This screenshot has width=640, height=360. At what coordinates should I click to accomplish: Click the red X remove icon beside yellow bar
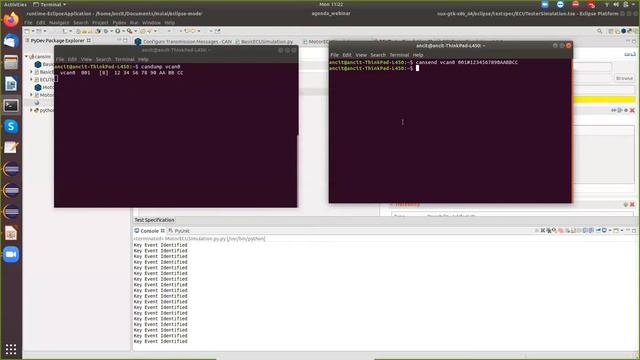click(x=632, y=110)
